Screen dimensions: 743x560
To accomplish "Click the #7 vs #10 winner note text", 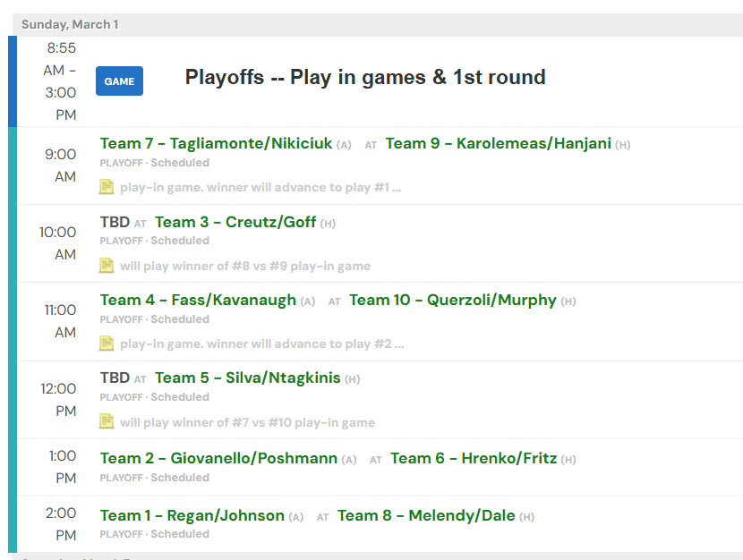I will [x=247, y=422].
